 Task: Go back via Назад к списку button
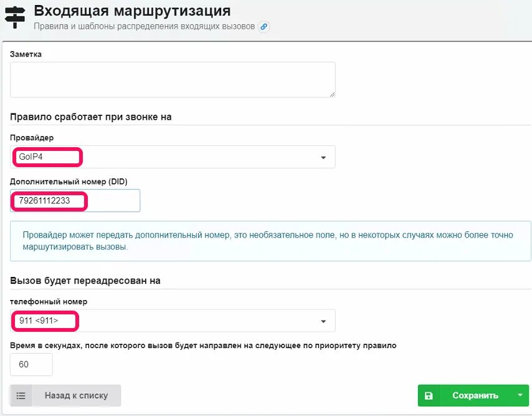(x=65, y=395)
